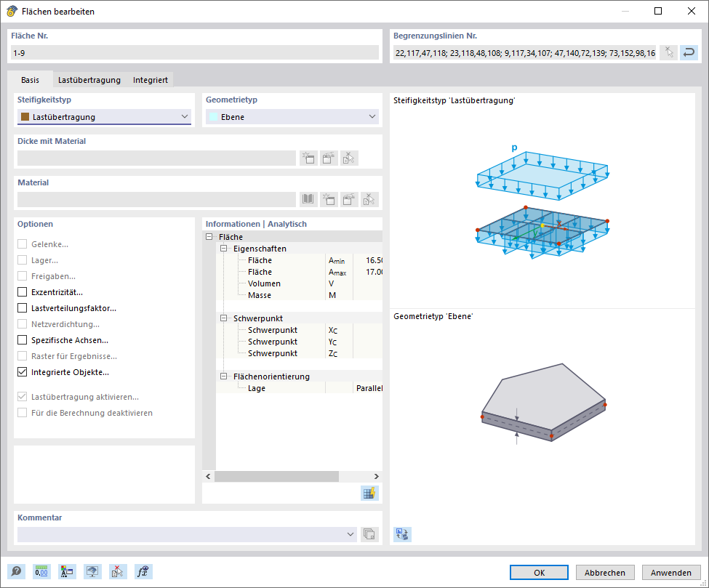Click the Material input field
This screenshot has height=588, width=709.
point(156,199)
